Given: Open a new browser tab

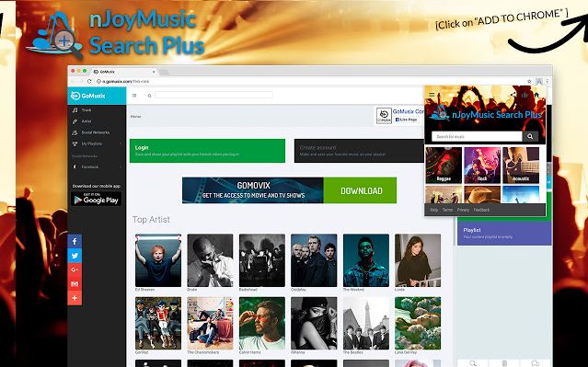Looking at the screenshot, I should [x=164, y=72].
